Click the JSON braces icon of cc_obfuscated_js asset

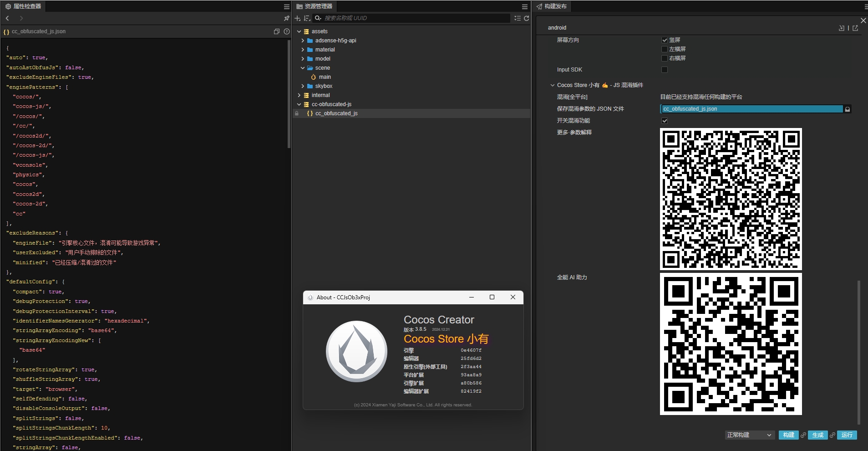pyautogui.click(x=310, y=113)
